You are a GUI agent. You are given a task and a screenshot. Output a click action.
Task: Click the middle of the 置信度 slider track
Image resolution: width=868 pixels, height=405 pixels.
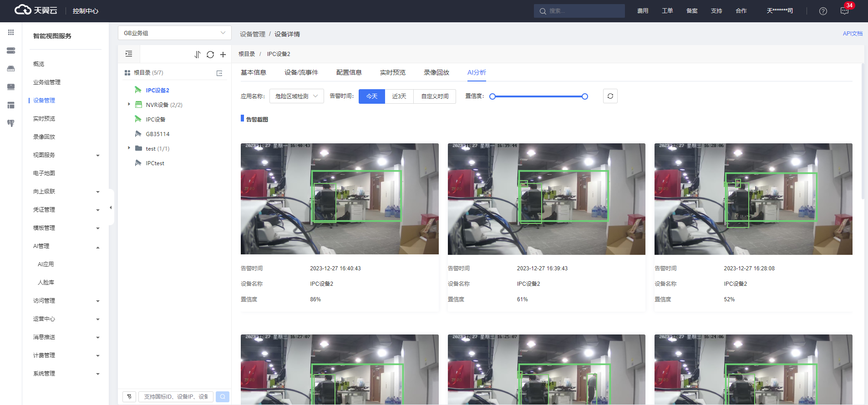pyautogui.click(x=538, y=96)
